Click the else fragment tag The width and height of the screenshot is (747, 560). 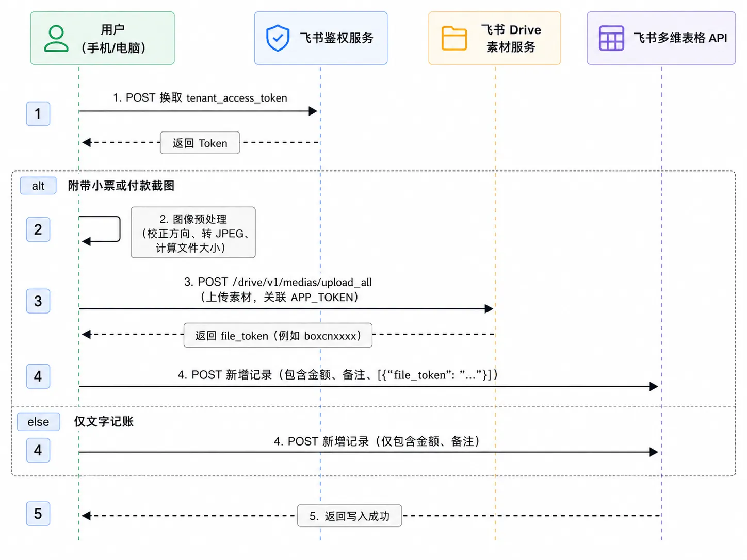[x=39, y=422]
